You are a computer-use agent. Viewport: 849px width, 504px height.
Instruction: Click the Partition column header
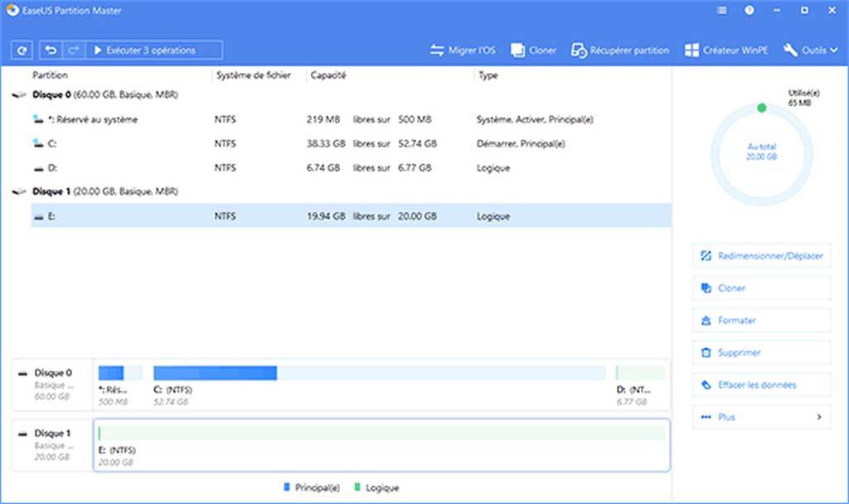click(50, 75)
